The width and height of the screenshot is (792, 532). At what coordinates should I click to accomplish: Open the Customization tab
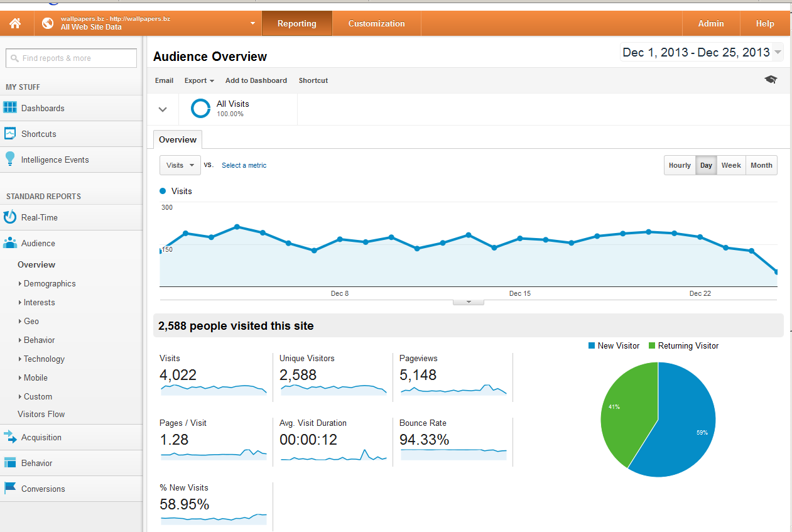tap(377, 23)
